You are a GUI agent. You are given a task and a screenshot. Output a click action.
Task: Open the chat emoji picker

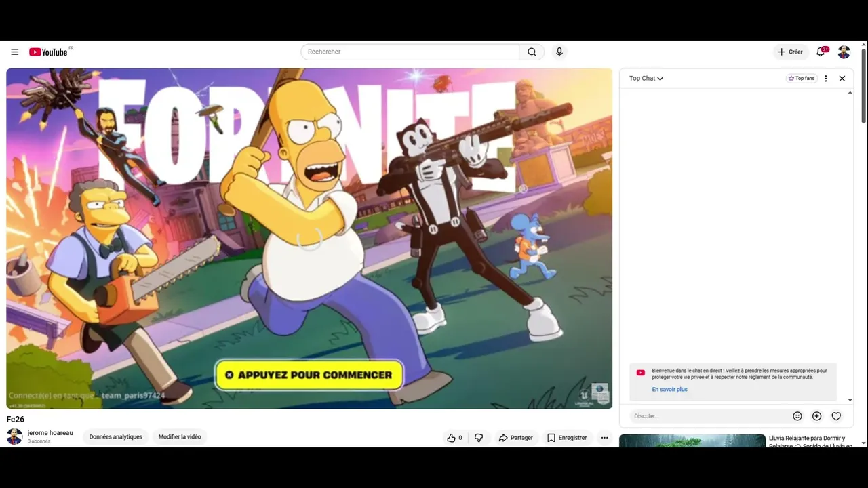click(797, 416)
